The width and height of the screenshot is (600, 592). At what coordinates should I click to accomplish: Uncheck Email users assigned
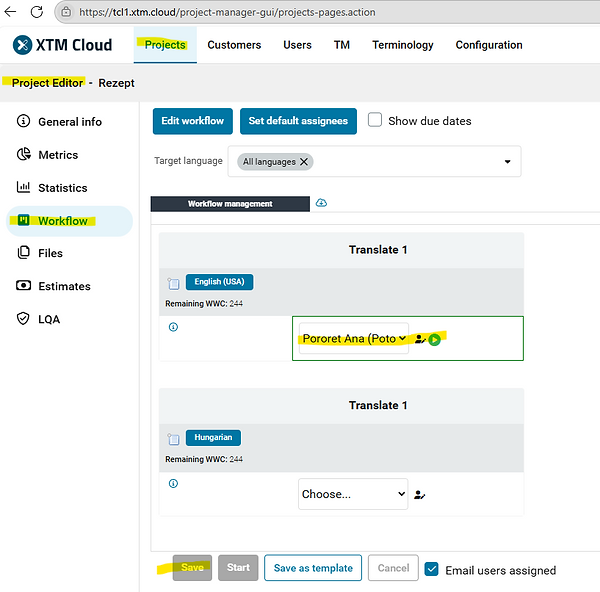[x=432, y=569]
